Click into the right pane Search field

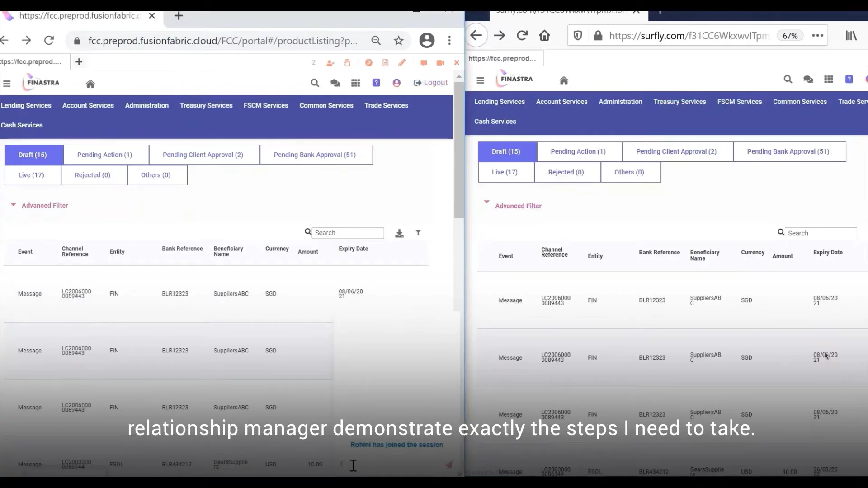821,233
